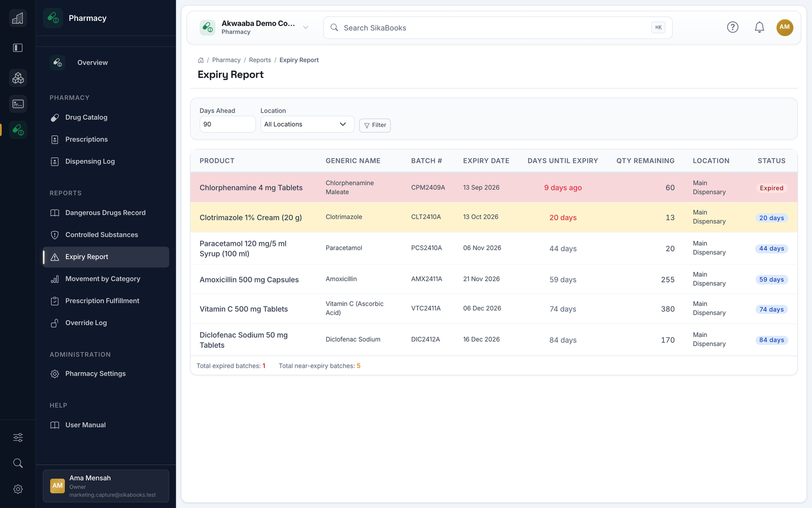Open Prescription Fulfillment report

(x=106, y=301)
